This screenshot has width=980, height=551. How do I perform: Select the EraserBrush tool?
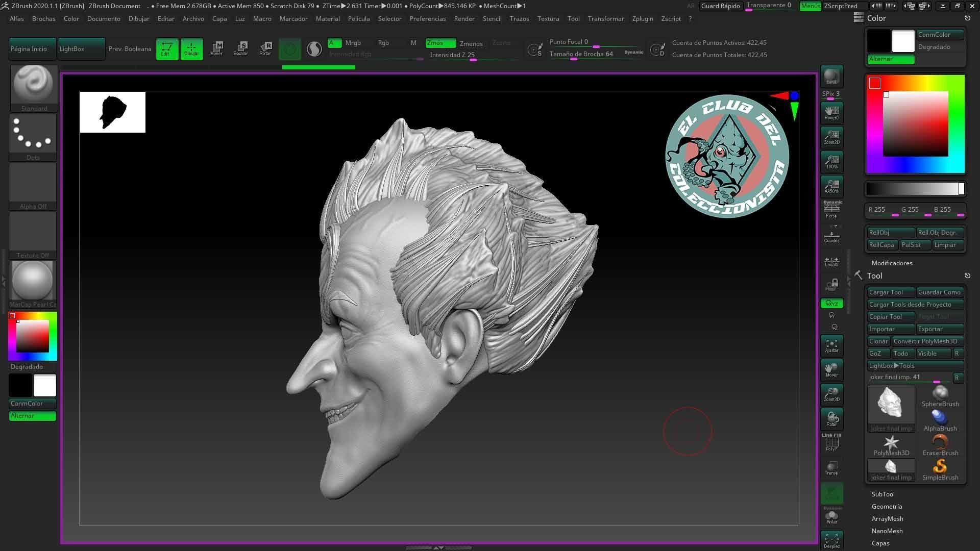point(940,445)
